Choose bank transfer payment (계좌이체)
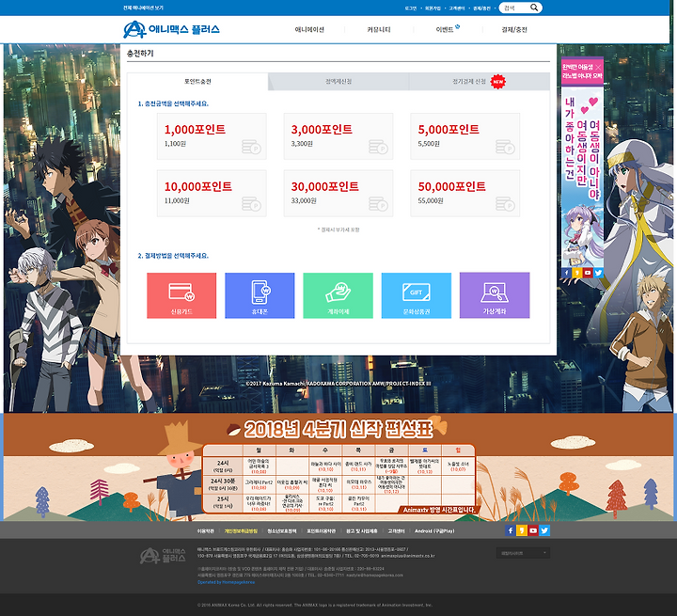This screenshot has width=677, height=616. (338, 295)
